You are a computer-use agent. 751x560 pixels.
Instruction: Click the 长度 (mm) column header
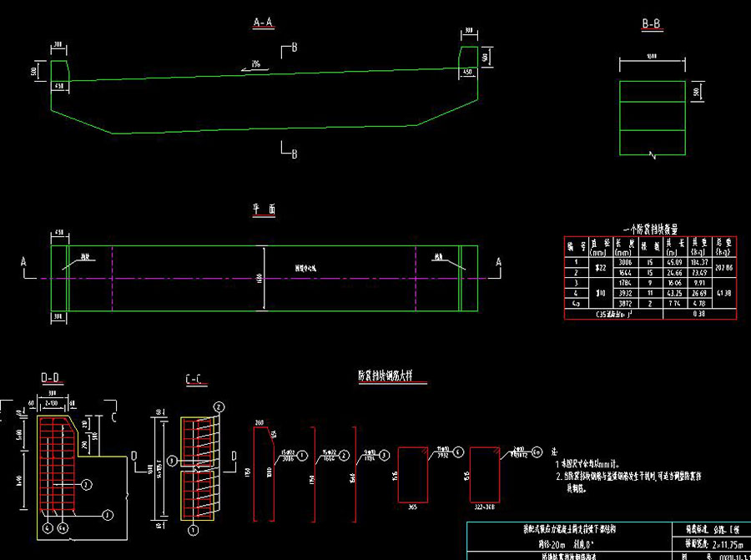coord(624,247)
